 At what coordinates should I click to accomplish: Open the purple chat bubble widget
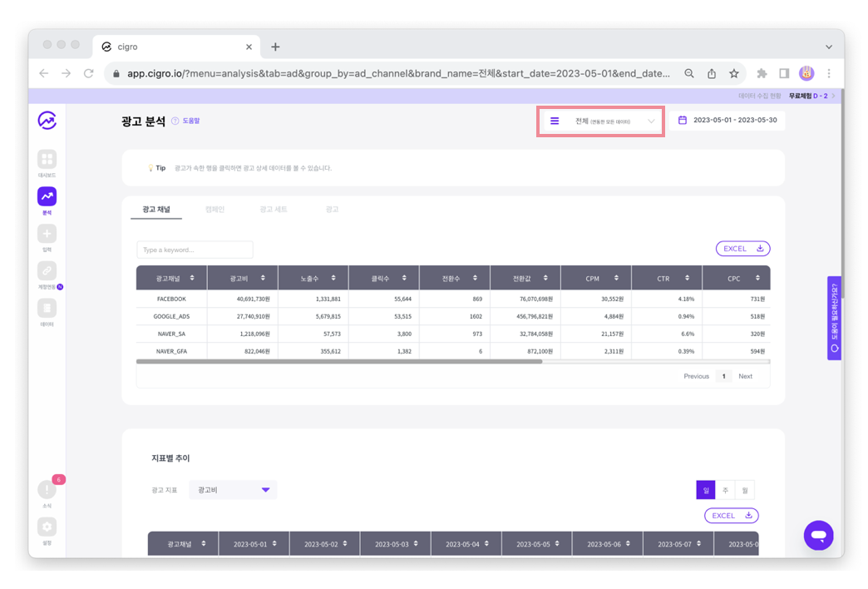click(819, 535)
